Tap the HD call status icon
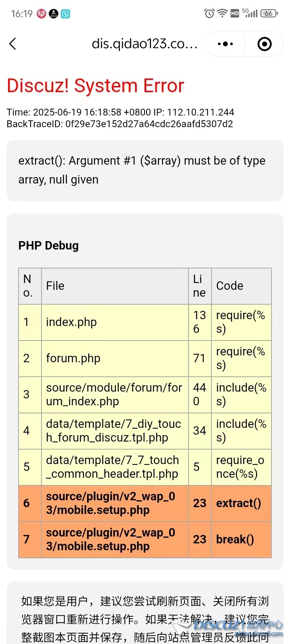 235,14
